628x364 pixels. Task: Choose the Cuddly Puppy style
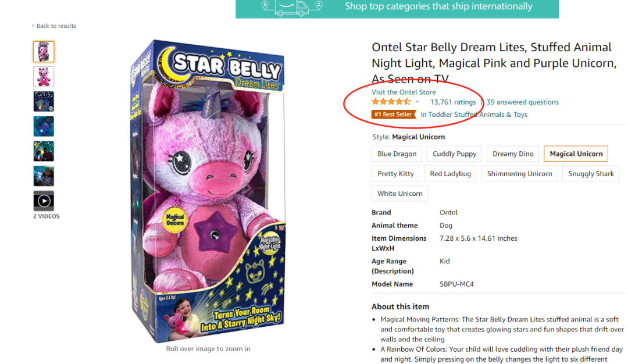[x=455, y=154]
